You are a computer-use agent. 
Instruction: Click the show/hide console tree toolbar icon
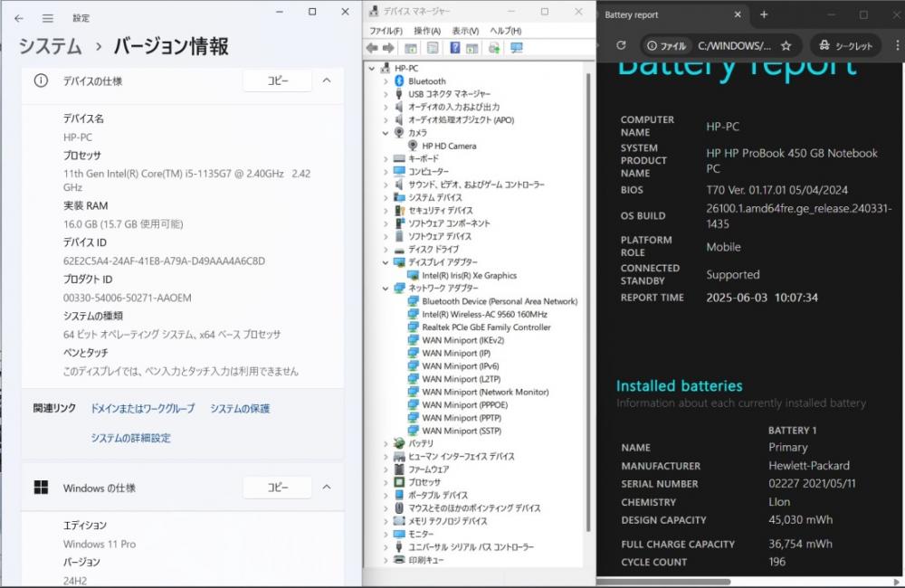click(411, 48)
